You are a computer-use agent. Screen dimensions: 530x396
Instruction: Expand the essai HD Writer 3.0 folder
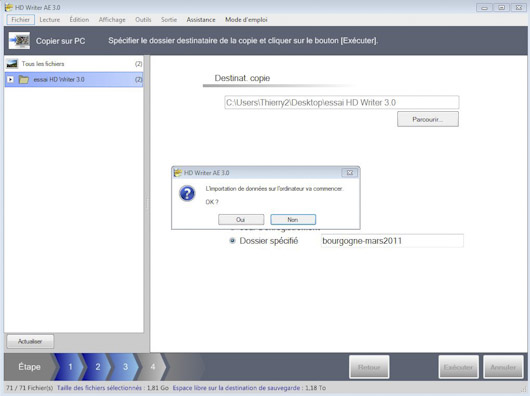coord(10,79)
